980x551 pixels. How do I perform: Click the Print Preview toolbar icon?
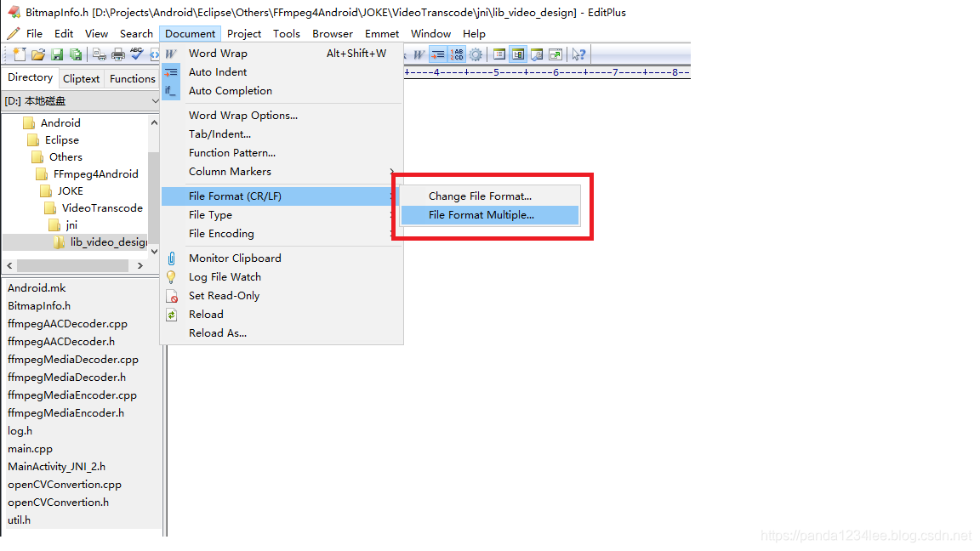click(100, 54)
